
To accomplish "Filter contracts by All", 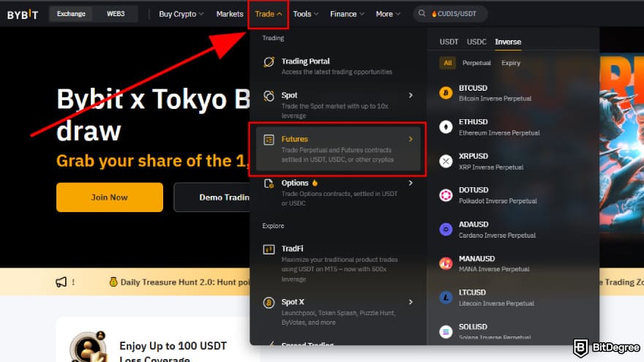I will (x=448, y=63).
